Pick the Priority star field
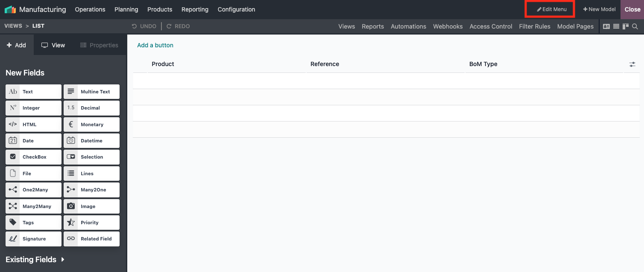 coord(91,223)
